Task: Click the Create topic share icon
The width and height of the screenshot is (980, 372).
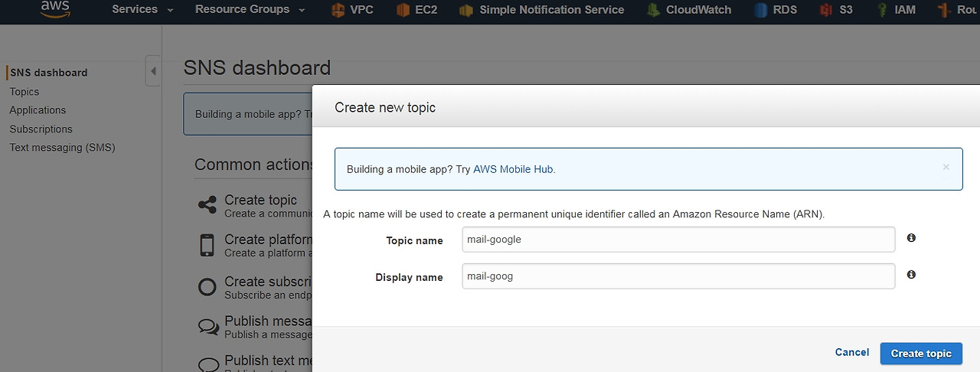Action: 207,205
